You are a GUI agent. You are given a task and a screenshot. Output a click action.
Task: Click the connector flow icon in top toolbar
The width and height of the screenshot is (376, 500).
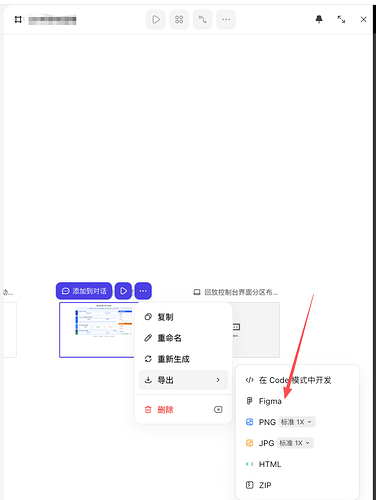tap(202, 20)
